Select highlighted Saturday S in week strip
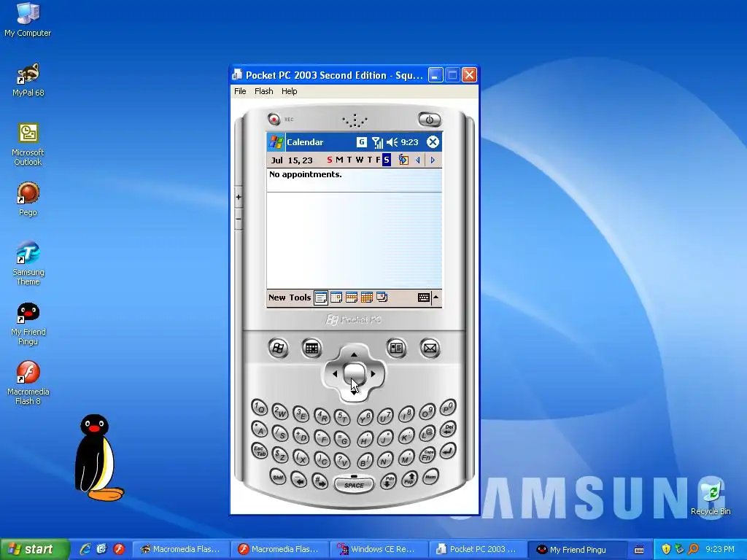 tap(387, 160)
